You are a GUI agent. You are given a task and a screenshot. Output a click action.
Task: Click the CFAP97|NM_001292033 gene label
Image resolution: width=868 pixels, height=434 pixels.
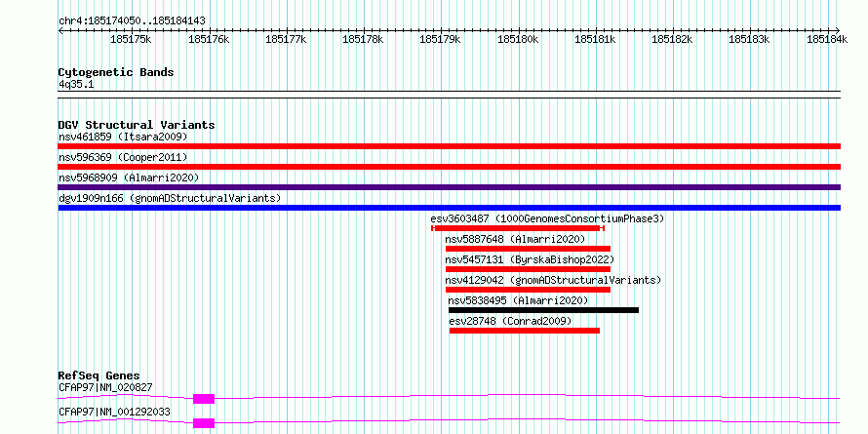pos(114,412)
